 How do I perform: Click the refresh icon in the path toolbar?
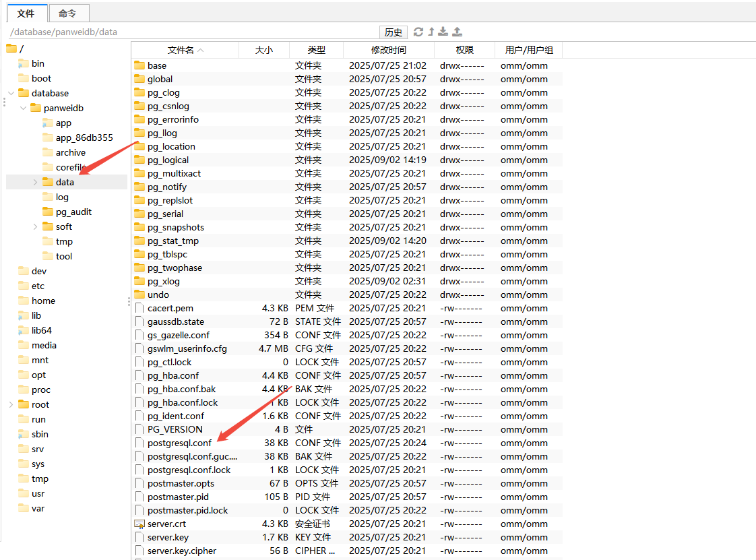click(418, 32)
